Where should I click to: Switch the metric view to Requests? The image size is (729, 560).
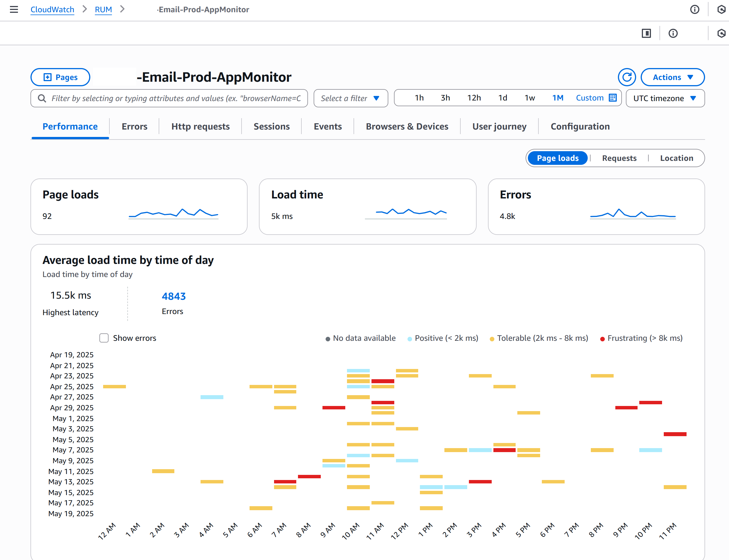click(619, 158)
